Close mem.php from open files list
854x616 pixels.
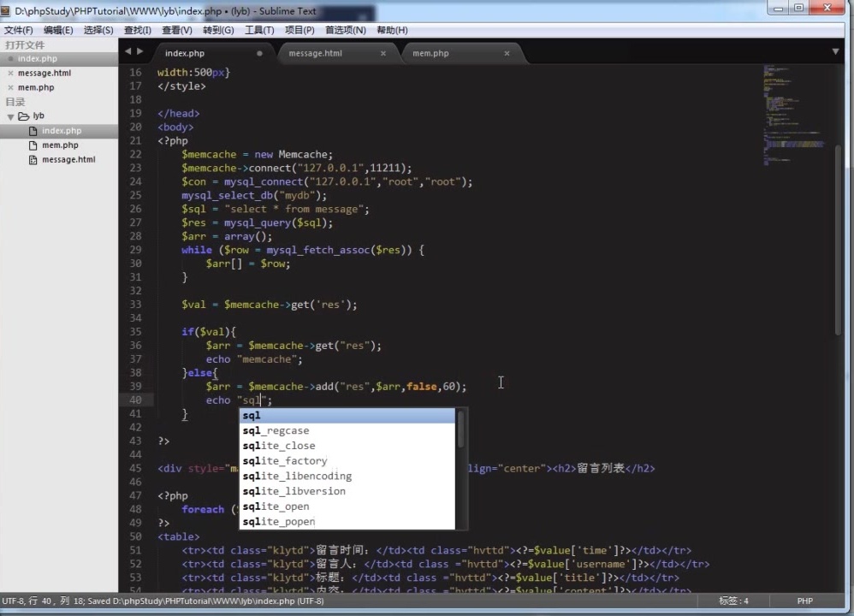click(10, 87)
